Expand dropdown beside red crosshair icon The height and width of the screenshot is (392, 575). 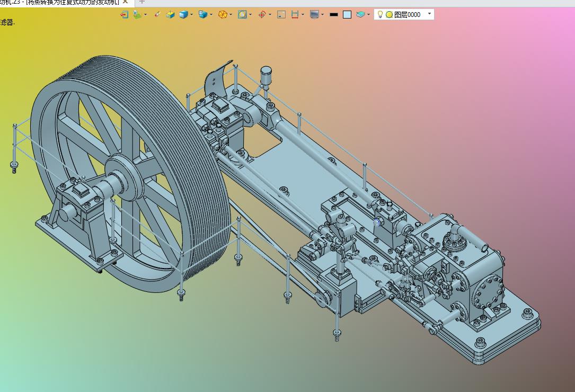(270, 15)
